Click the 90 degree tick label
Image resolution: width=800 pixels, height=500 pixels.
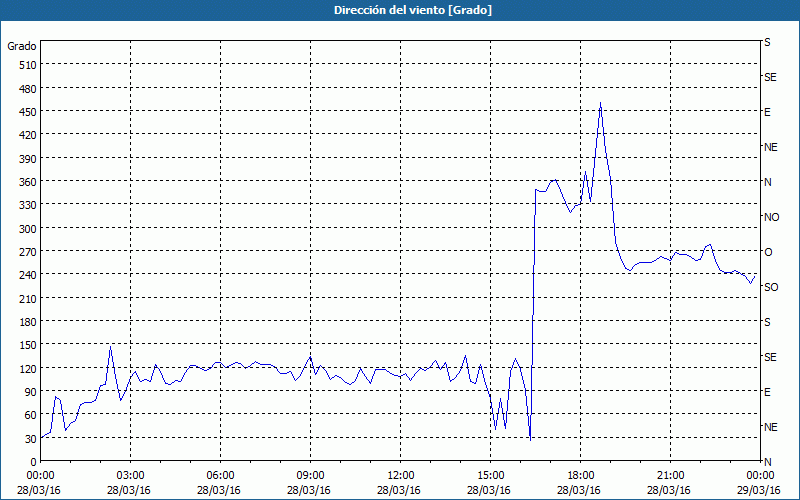31,391
